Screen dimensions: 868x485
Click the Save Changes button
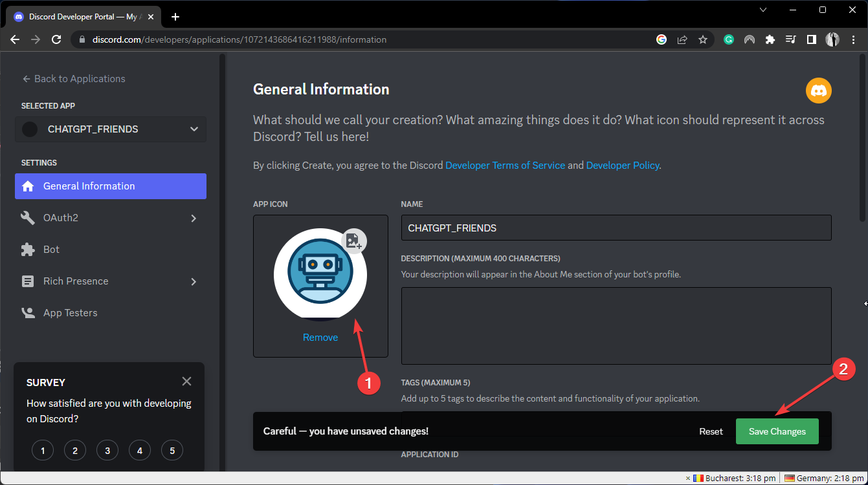coord(777,431)
